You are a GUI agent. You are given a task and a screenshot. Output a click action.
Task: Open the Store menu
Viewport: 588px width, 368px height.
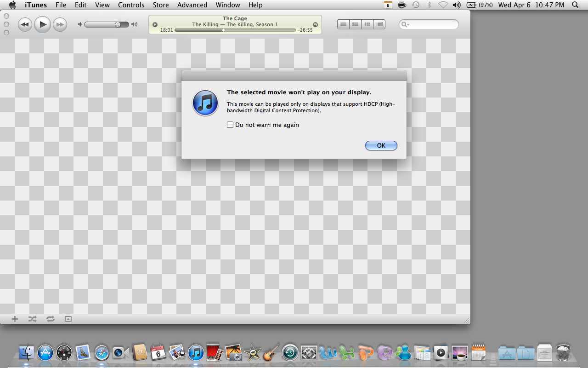click(161, 5)
